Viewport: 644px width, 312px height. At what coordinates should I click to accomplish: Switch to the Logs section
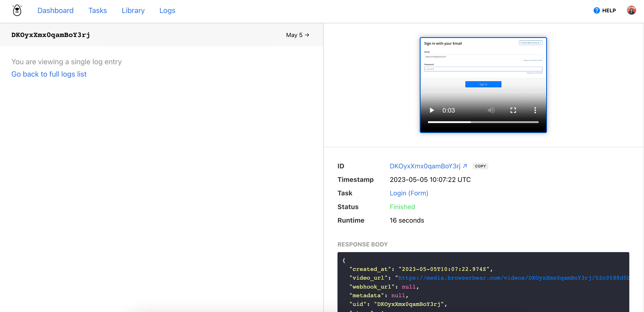click(167, 10)
